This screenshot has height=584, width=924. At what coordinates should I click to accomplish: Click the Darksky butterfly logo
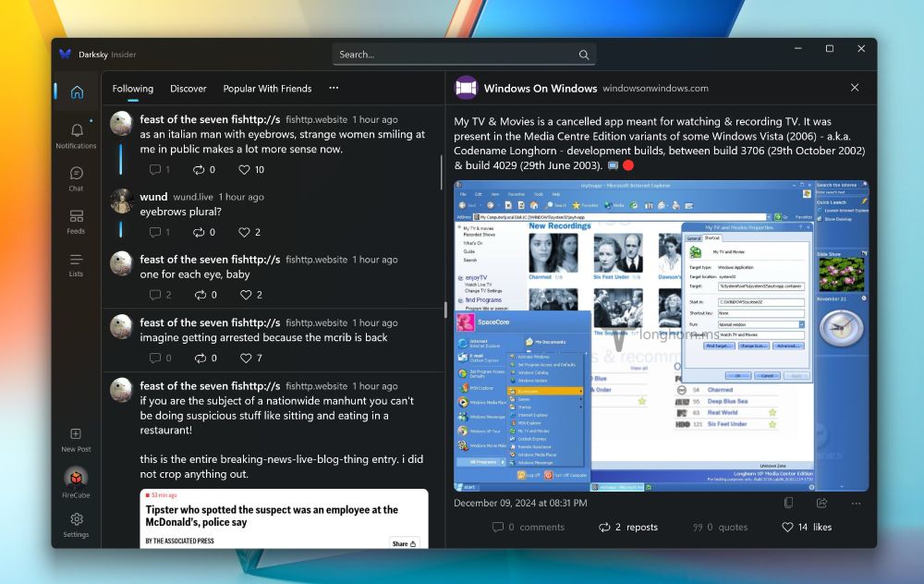point(65,55)
